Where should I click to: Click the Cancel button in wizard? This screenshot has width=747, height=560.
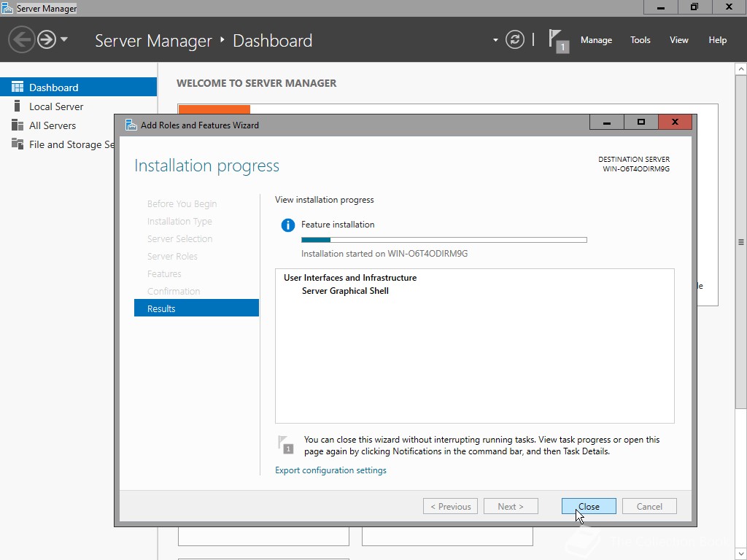point(649,506)
